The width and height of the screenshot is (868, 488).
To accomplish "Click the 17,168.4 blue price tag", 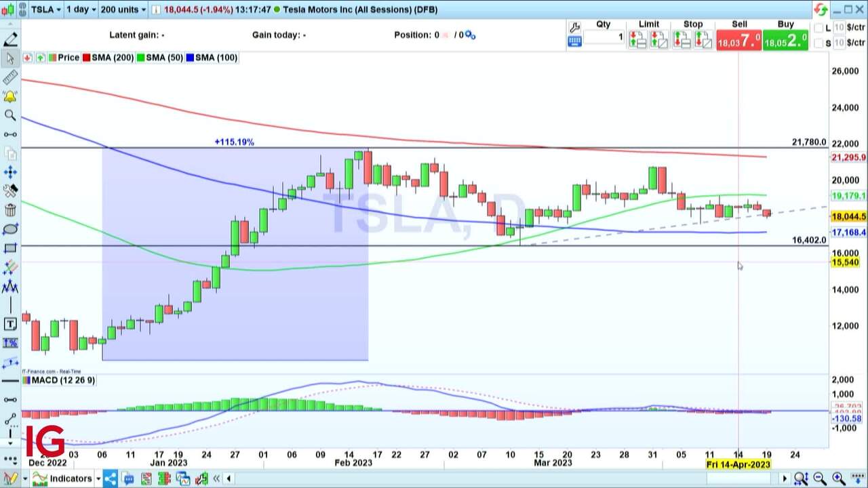I will tap(848, 232).
